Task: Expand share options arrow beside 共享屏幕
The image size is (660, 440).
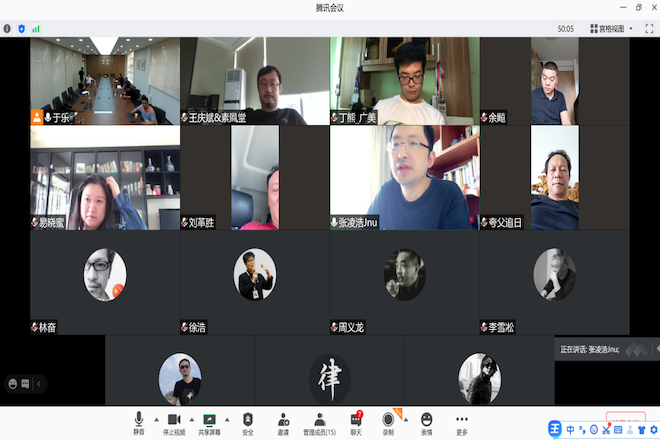Action: [x=227, y=419]
